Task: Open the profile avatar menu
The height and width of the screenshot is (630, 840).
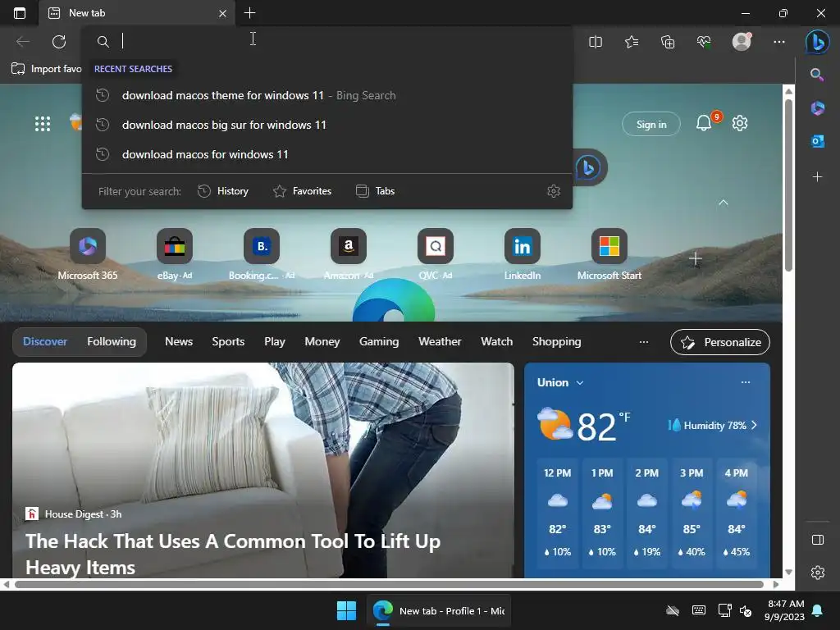Action: [x=742, y=42]
